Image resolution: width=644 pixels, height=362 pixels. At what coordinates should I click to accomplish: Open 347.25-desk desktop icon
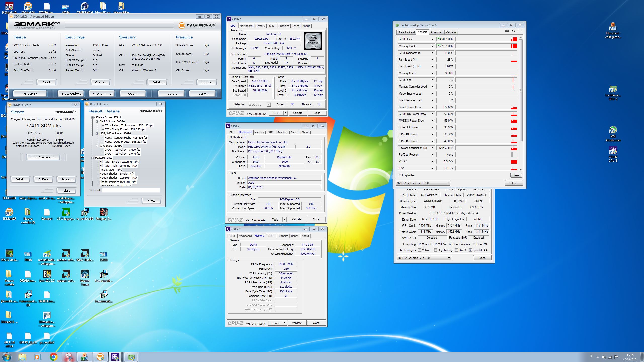(x=9, y=255)
